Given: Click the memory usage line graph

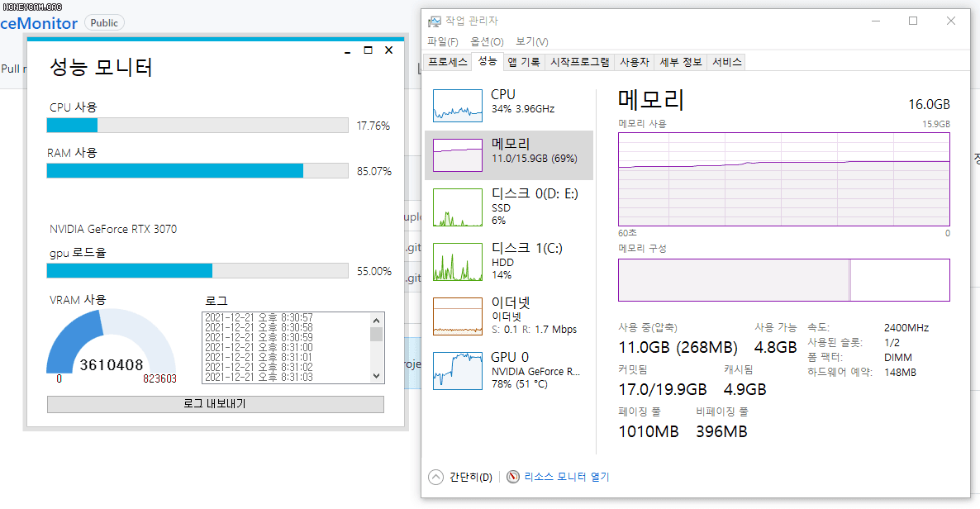Looking at the screenshot, I should pyautogui.click(x=783, y=178).
